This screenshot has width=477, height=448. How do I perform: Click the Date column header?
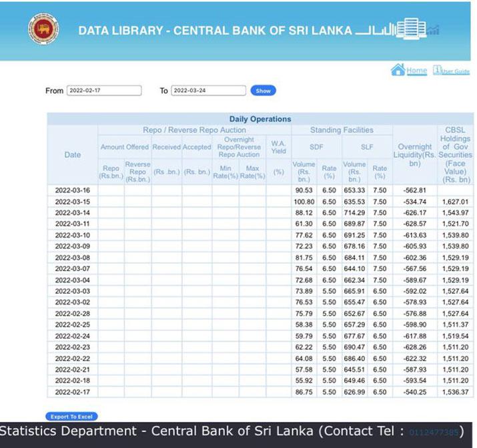tap(73, 155)
